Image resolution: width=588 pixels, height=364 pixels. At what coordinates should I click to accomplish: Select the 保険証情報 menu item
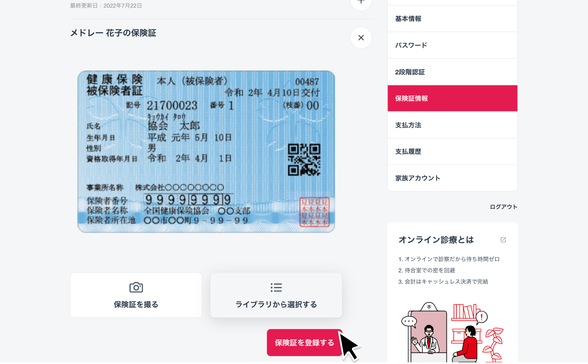click(452, 99)
